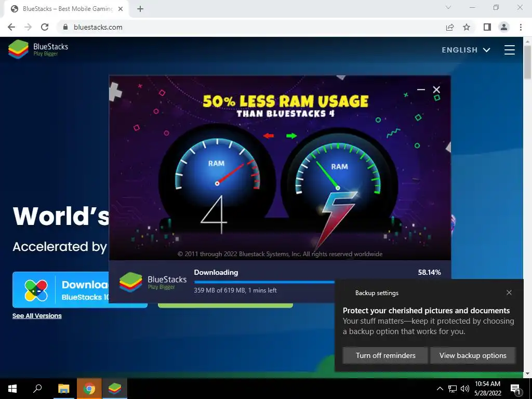Image resolution: width=532 pixels, height=399 pixels.
Task: Click scrollbar down arrow on page
Action: [527, 374]
